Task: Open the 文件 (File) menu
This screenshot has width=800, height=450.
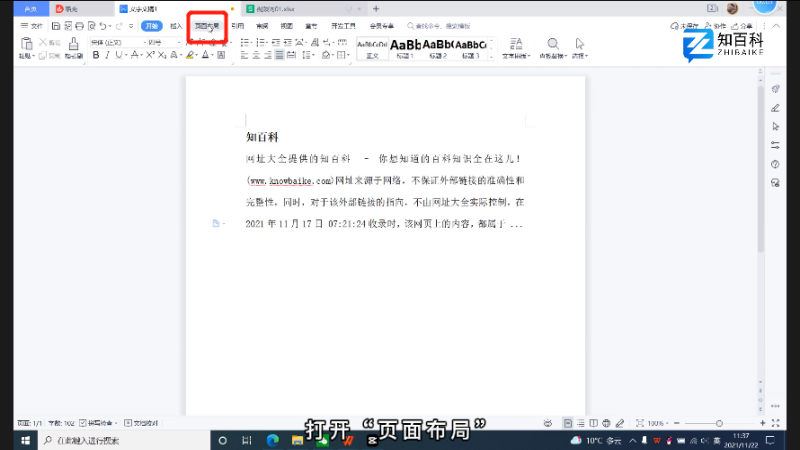Action: pyautogui.click(x=32, y=26)
